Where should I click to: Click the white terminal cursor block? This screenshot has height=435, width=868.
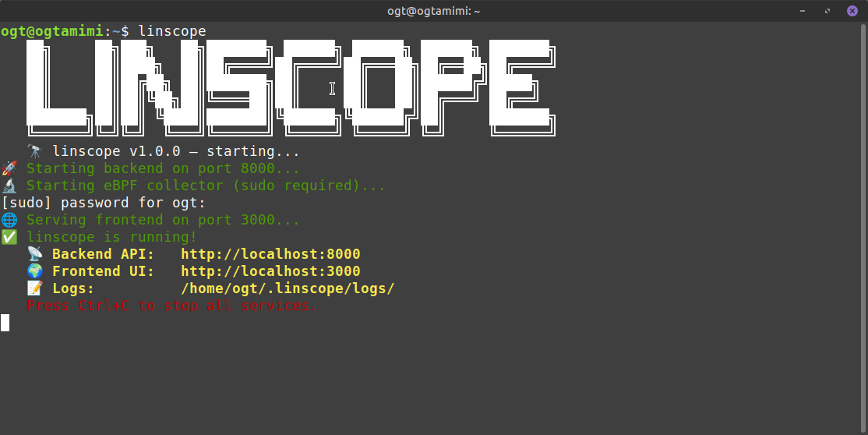(x=5, y=323)
